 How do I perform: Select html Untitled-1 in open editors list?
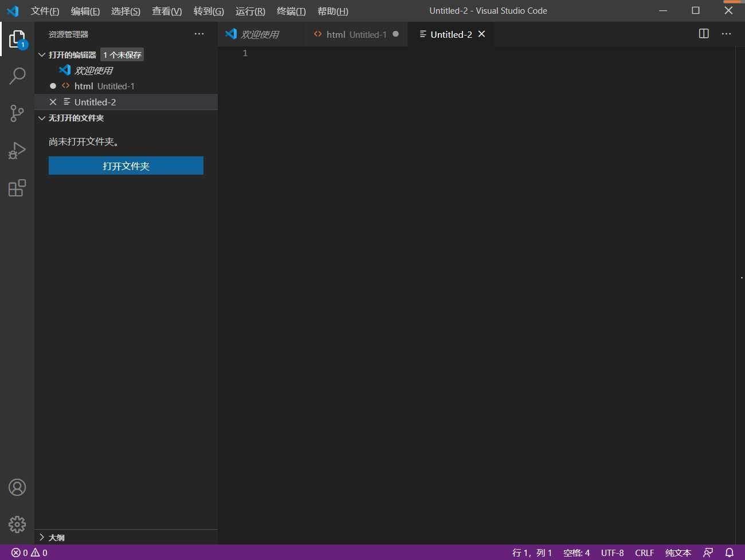coord(126,86)
